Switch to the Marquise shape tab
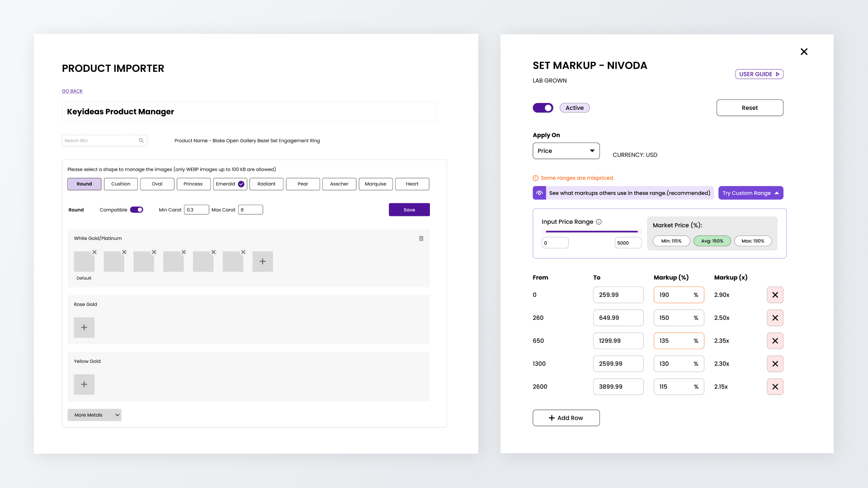 click(375, 184)
